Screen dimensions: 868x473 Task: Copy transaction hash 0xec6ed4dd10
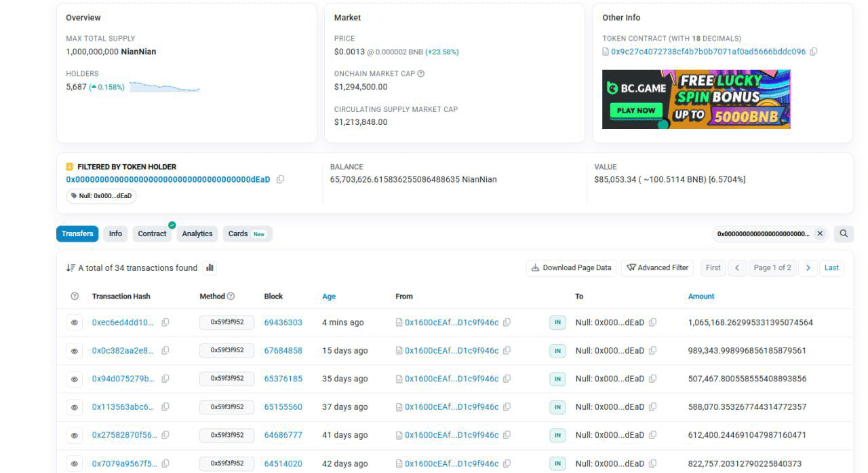[165, 322]
